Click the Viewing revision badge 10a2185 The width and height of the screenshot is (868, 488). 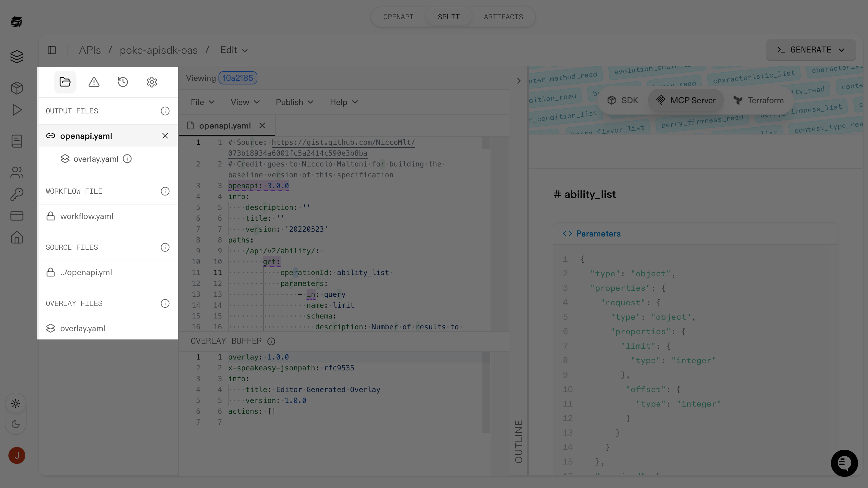pos(238,78)
